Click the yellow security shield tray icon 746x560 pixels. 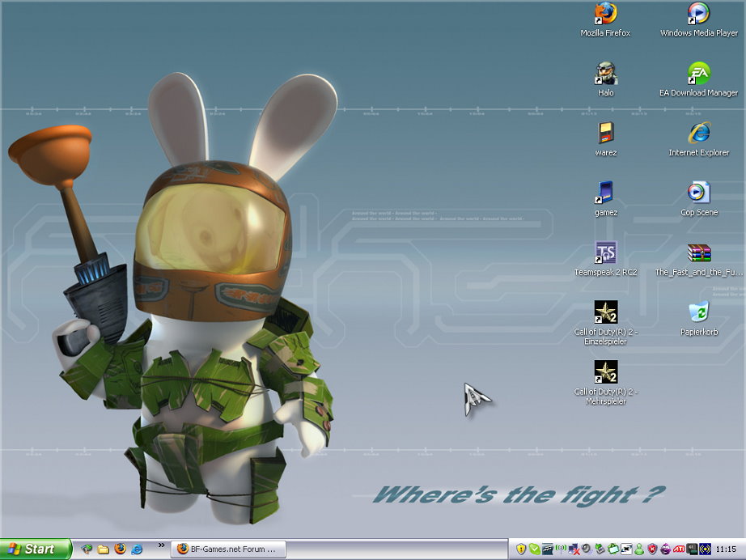(521, 549)
